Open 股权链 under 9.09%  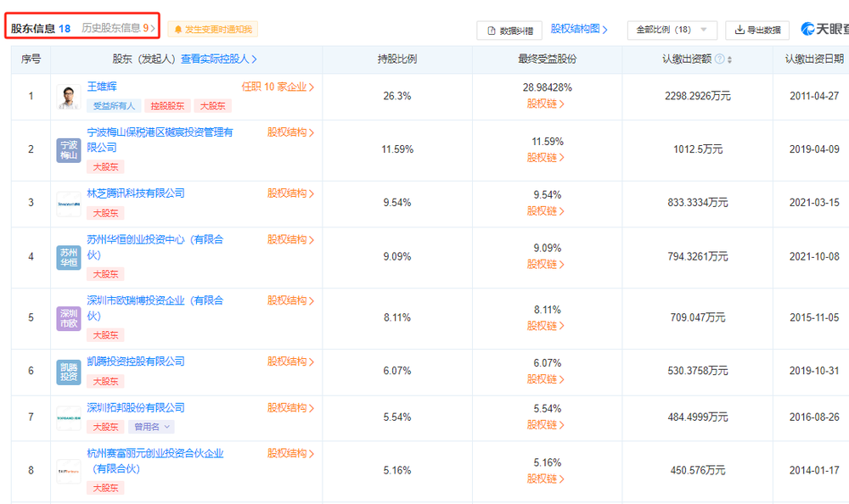tap(546, 264)
